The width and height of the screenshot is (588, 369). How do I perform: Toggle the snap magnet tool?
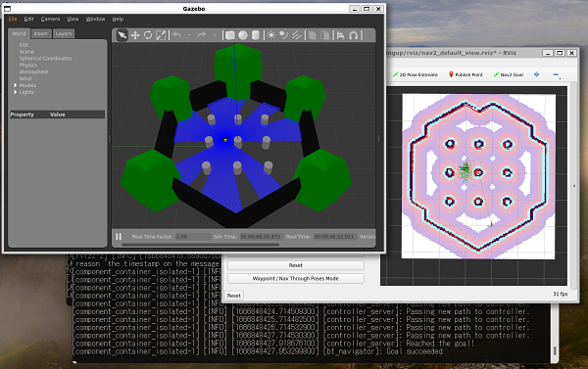[x=353, y=35]
